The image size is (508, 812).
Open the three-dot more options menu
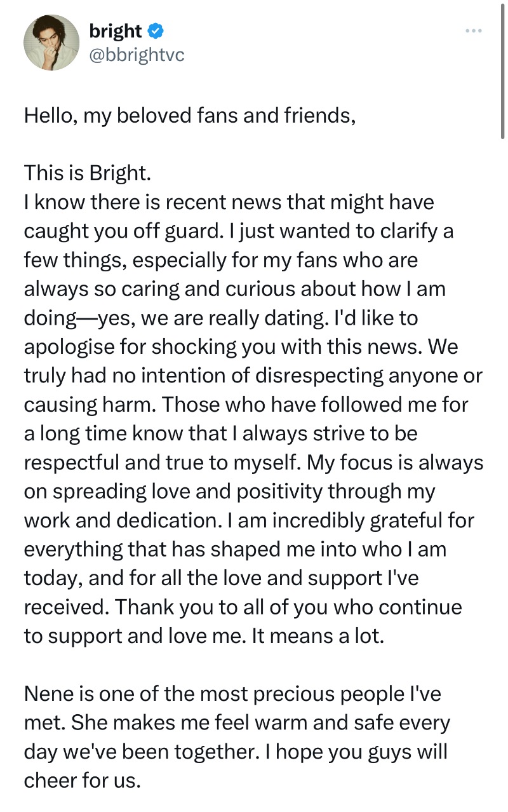tap(474, 30)
